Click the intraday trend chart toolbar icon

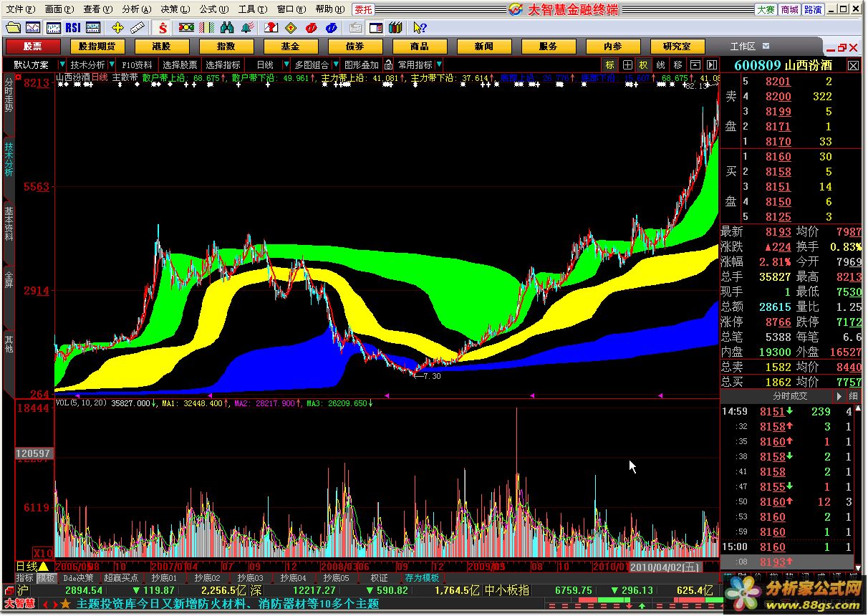(33, 28)
